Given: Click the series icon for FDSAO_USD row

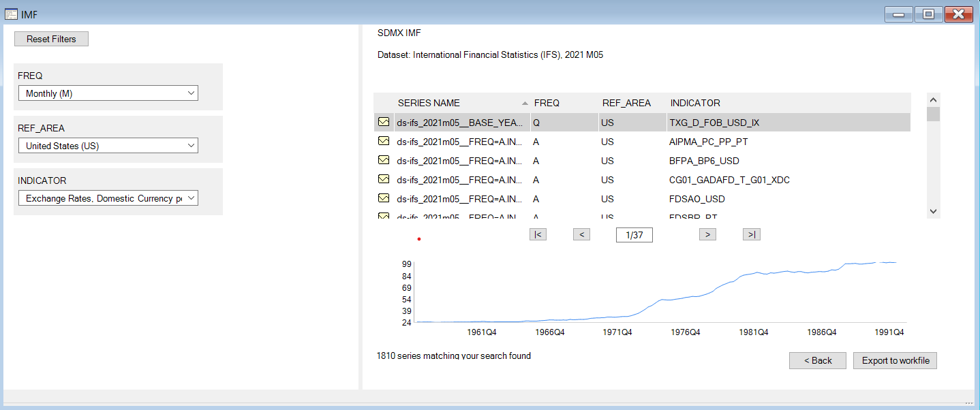Looking at the screenshot, I should pyautogui.click(x=384, y=199).
